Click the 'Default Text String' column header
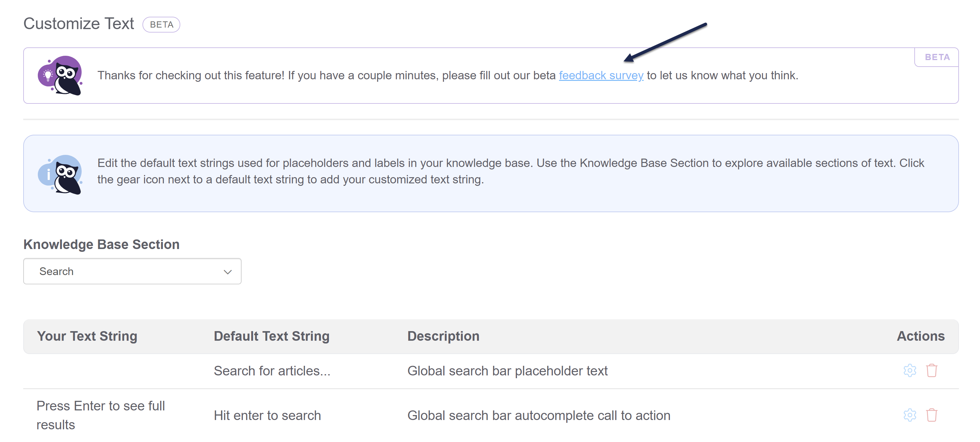 (x=271, y=336)
